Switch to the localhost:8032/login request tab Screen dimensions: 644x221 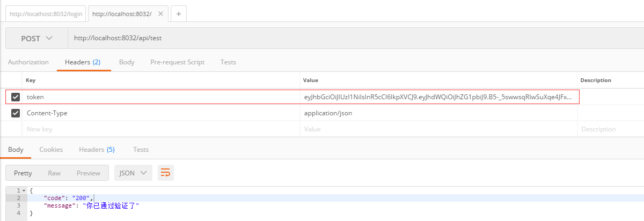click(x=46, y=14)
